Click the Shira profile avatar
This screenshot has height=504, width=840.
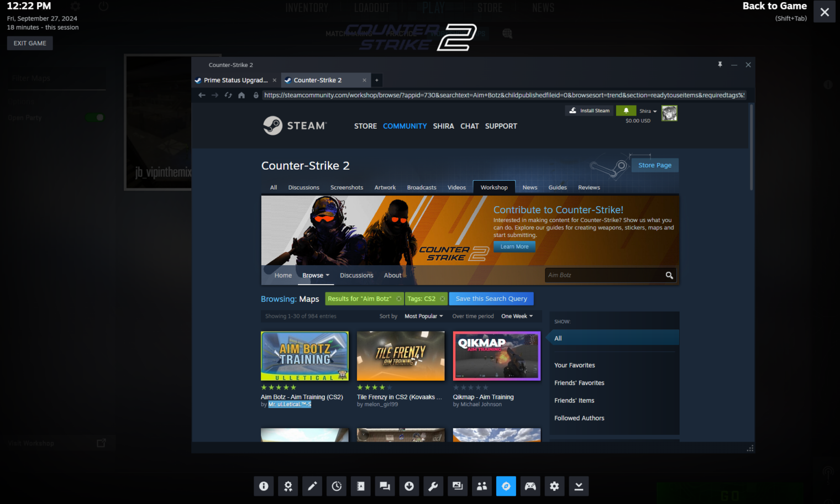pos(669,113)
